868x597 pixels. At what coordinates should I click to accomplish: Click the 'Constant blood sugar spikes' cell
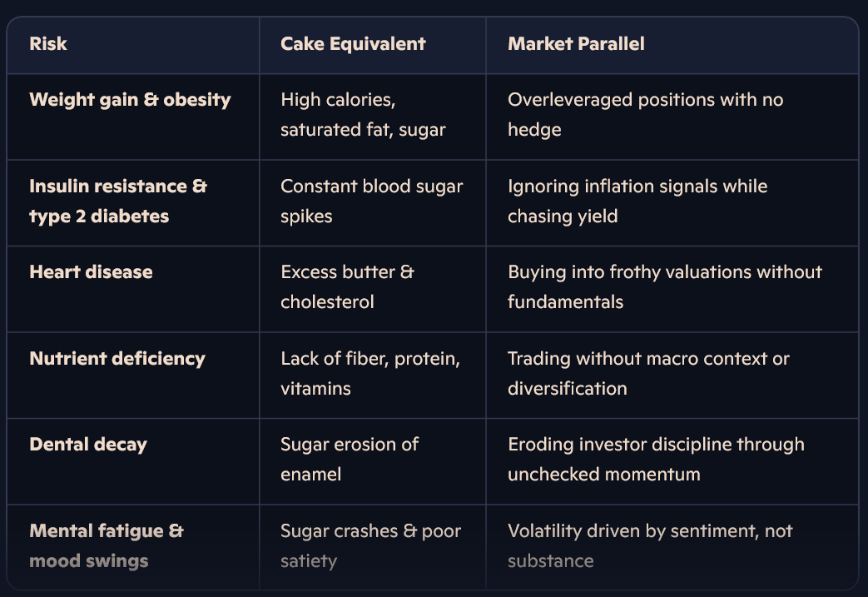tap(371, 201)
